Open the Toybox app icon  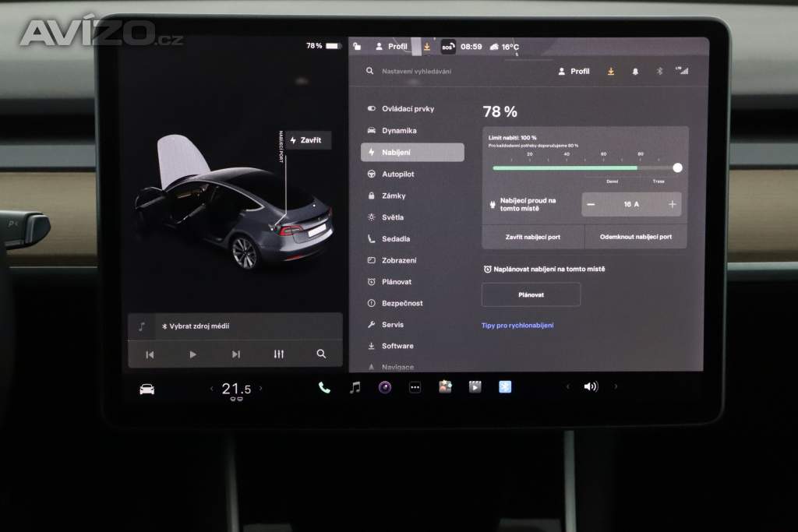click(445, 387)
